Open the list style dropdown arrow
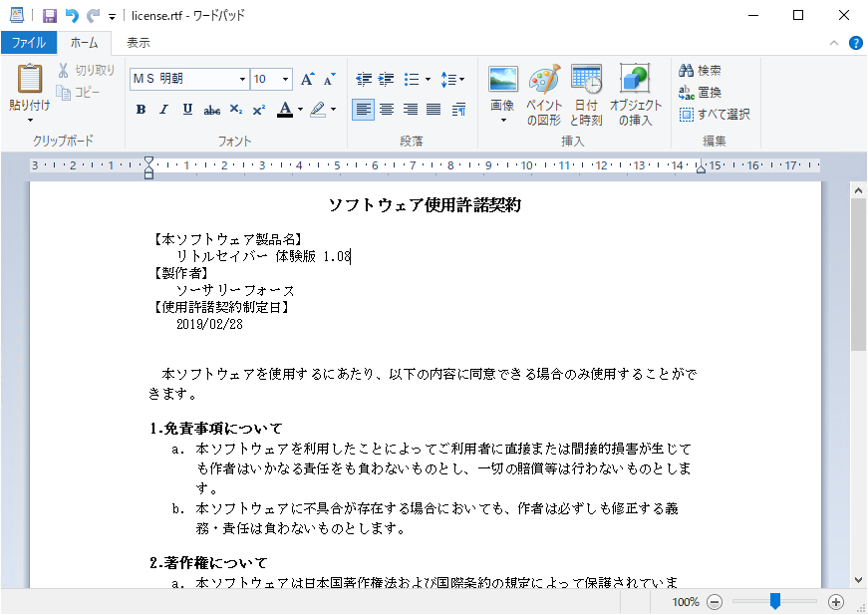 click(x=428, y=80)
